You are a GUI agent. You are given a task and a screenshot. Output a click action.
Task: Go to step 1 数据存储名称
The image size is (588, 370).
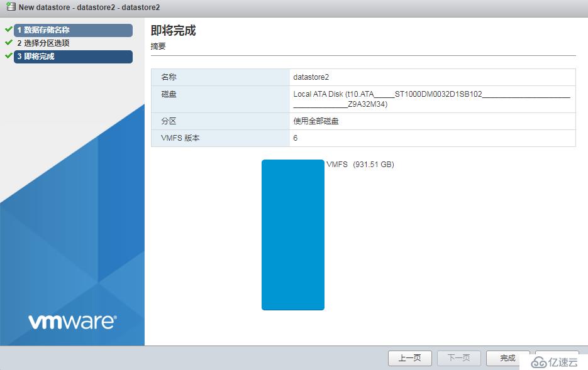point(73,30)
